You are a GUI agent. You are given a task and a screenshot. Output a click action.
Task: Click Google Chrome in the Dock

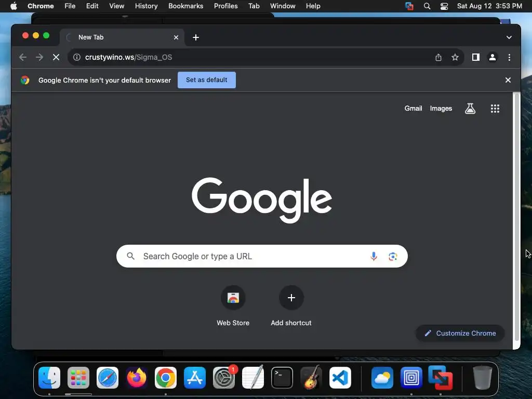[166, 378]
